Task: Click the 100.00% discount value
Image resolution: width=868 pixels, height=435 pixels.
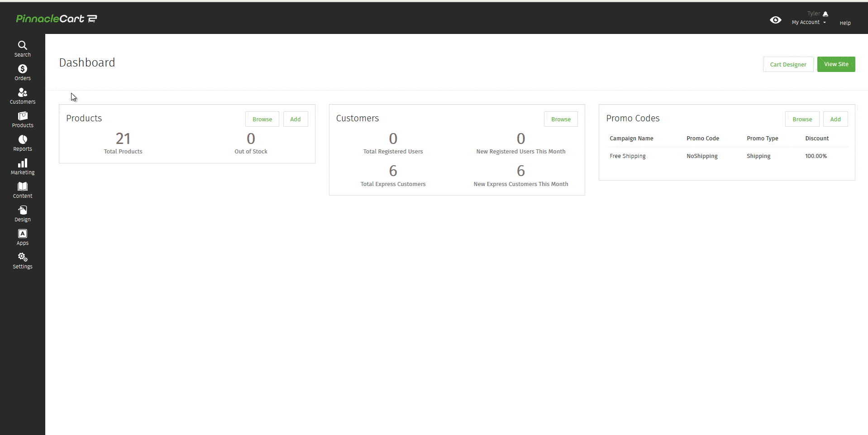Action: pyautogui.click(x=816, y=156)
